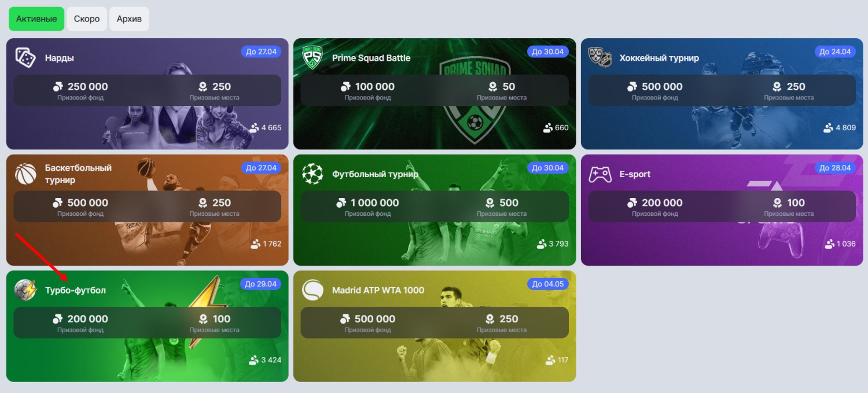Viewport: 868px width, 393px height.
Task: Switch to the Активные tab
Action: [36, 19]
